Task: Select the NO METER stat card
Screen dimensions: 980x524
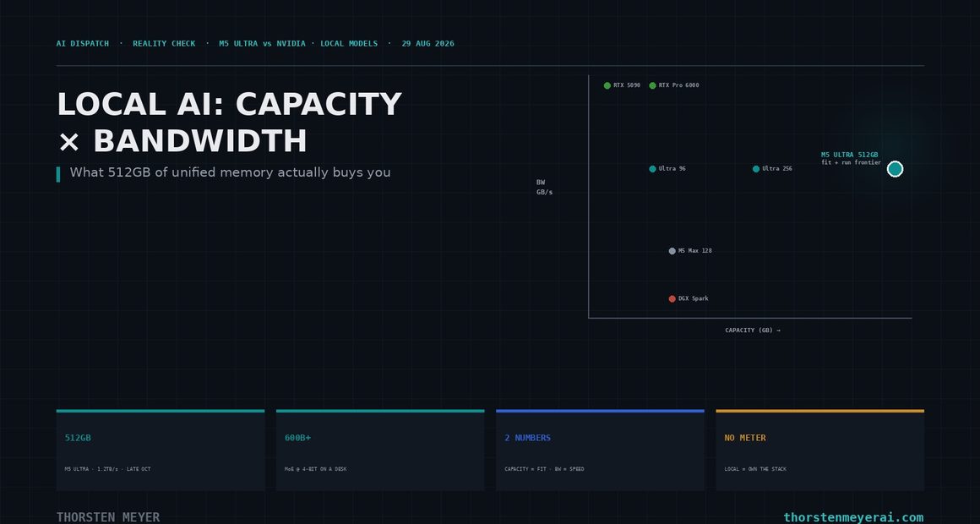Action: (820, 450)
